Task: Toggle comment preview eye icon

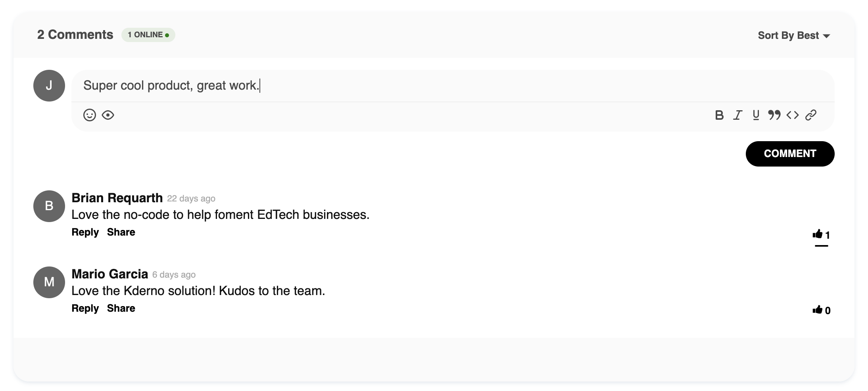Action: [x=108, y=115]
